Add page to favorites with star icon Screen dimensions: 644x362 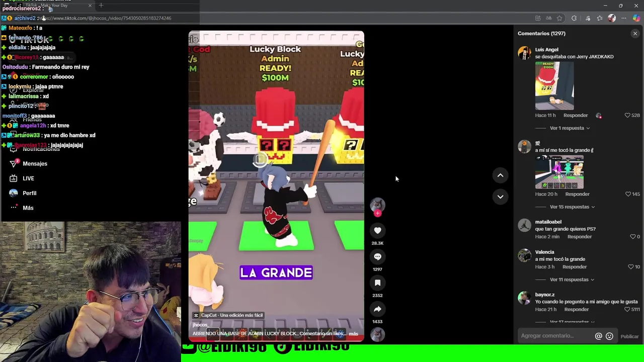[559, 18]
